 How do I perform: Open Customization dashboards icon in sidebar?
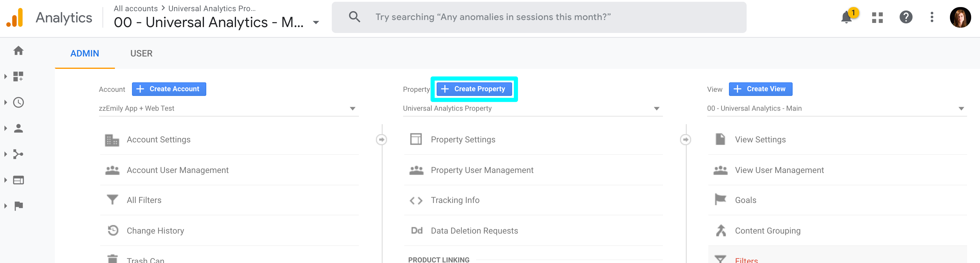pyautogui.click(x=18, y=76)
